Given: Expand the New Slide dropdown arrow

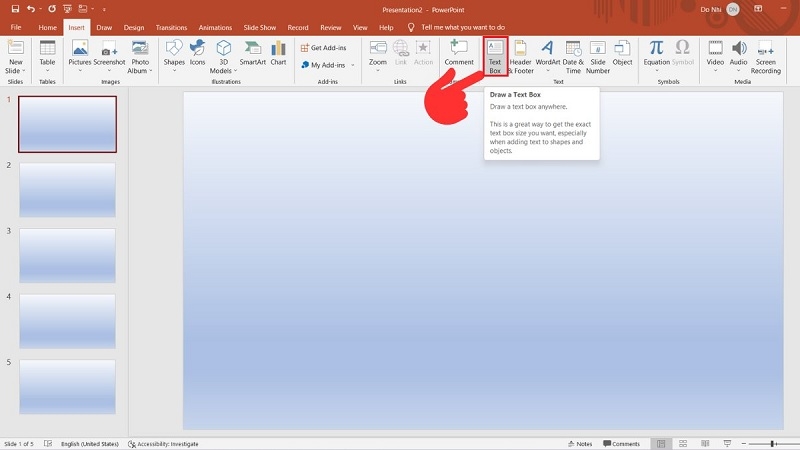Looking at the screenshot, I should click(x=23, y=71).
